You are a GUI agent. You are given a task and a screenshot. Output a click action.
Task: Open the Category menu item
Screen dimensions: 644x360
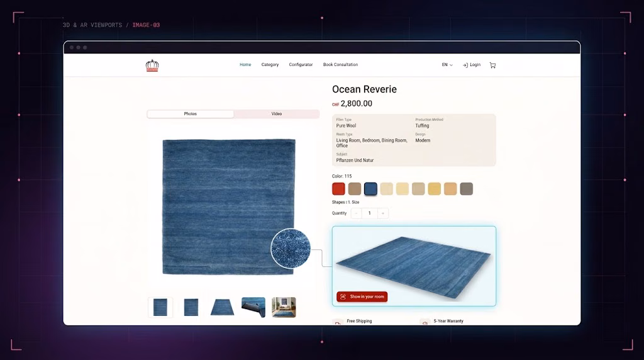270,65
